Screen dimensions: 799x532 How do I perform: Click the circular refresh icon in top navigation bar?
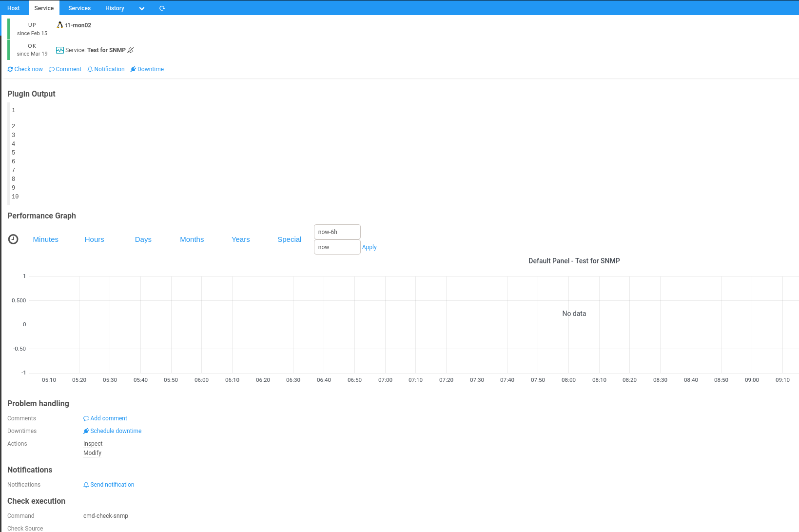point(161,8)
